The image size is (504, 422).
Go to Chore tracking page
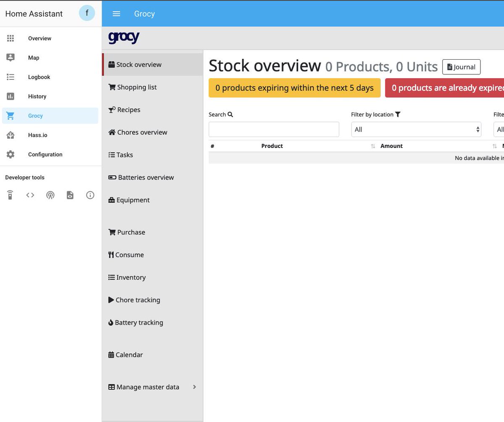click(152, 300)
